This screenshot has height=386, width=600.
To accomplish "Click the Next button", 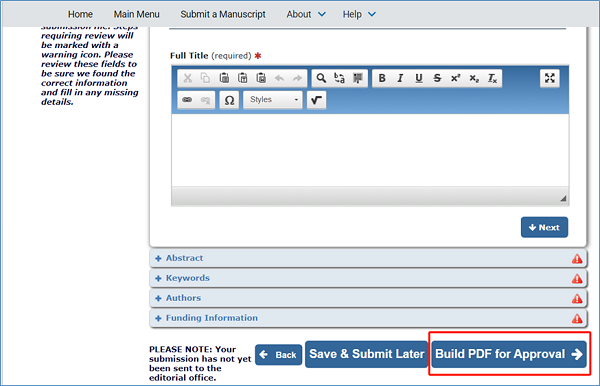I will click(x=544, y=228).
